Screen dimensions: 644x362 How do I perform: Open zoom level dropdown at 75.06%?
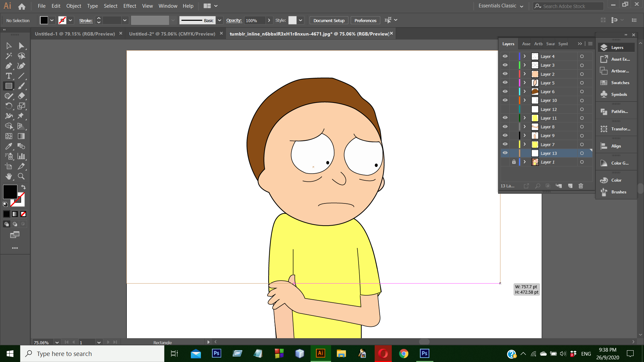click(x=57, y=343)
